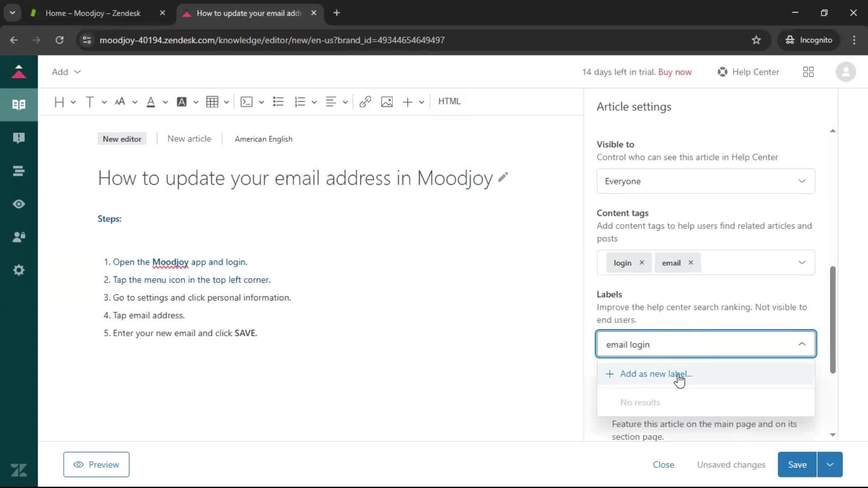
Task: Insert an image
Action: pyautogui.click(x=387, y=102)
